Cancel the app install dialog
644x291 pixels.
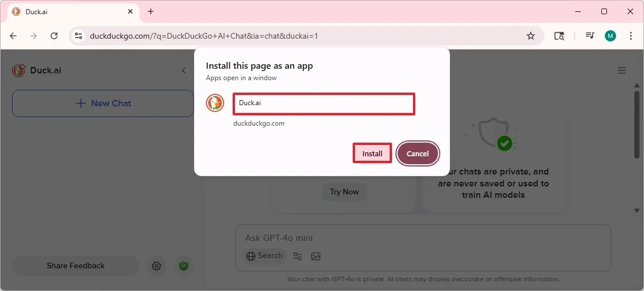coord(418,153)
